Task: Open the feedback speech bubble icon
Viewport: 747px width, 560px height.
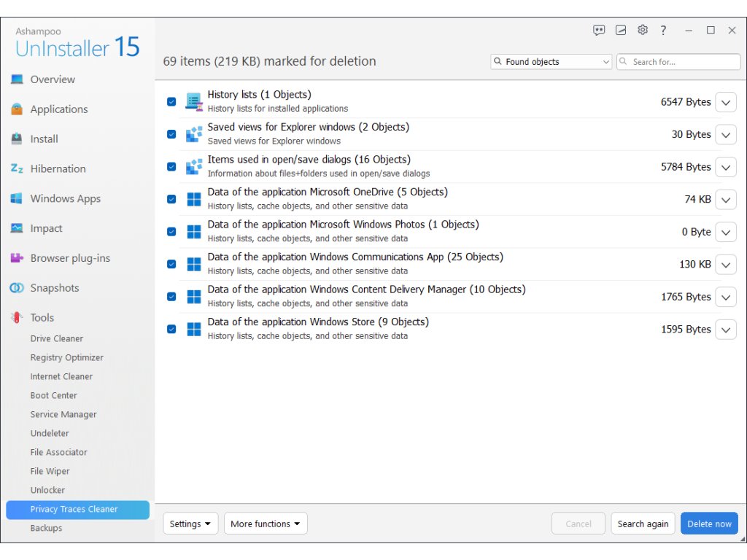Action: click(x=599, y=30)
